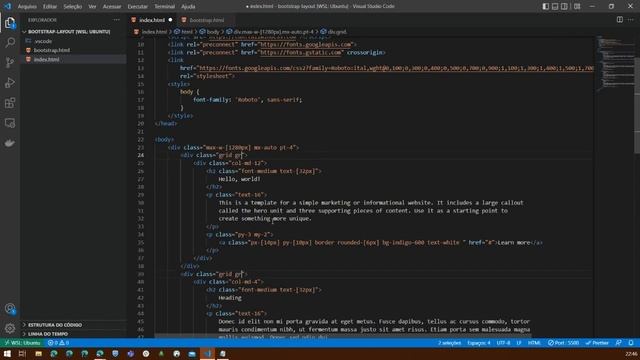Open the Editar menu

coord(50,7)
